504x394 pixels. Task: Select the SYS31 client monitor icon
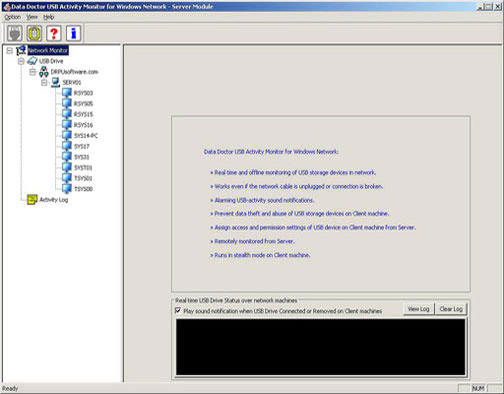click(67, 157)
